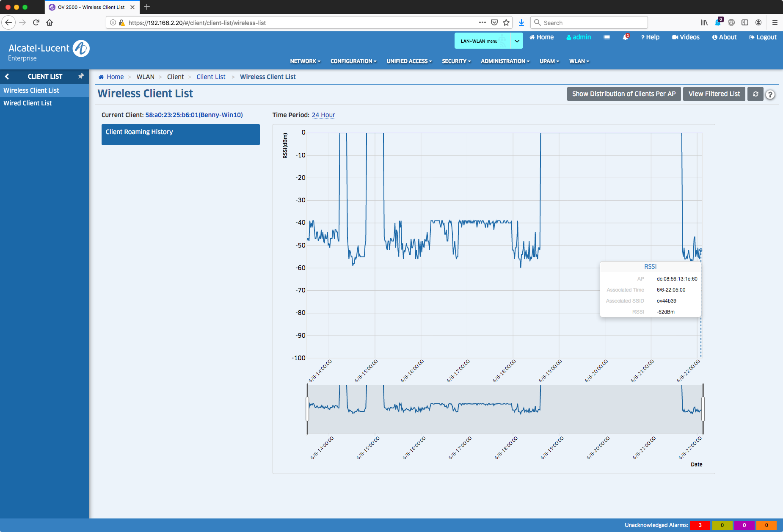Click the red unacknowledged alarms counter
The width and height of the screenshot is (783, 532).
700,525
